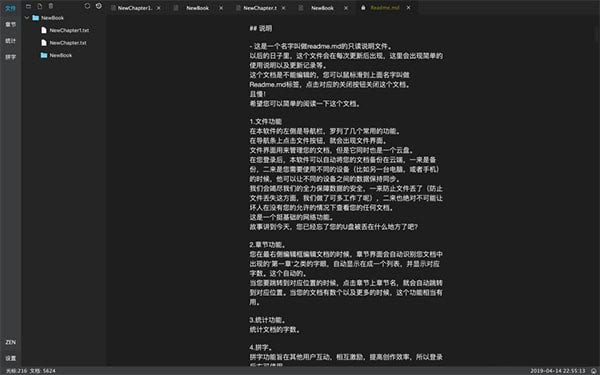Open 设置 settings at sidebar bottom
600x375 pixels.
(10, 358)
